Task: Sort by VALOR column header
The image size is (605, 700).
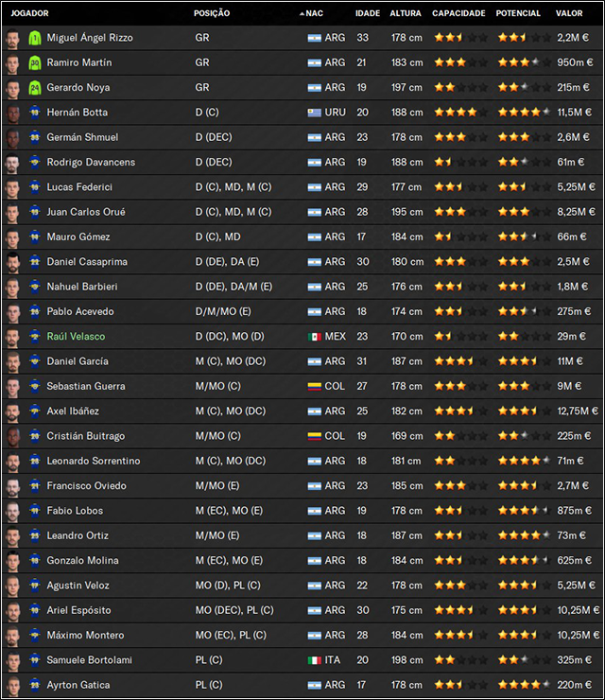Action: pyautogui.click(x=569, y=13)
